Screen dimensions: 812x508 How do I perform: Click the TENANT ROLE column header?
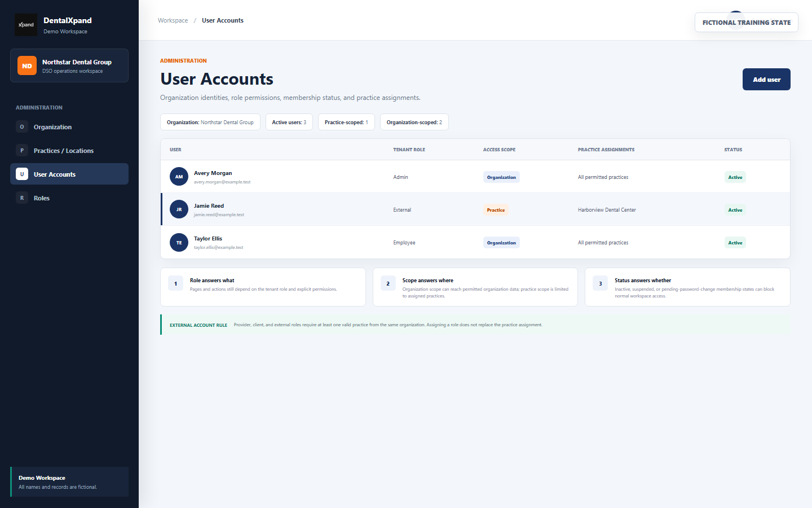pyautogui.click(x=409, y=150)
